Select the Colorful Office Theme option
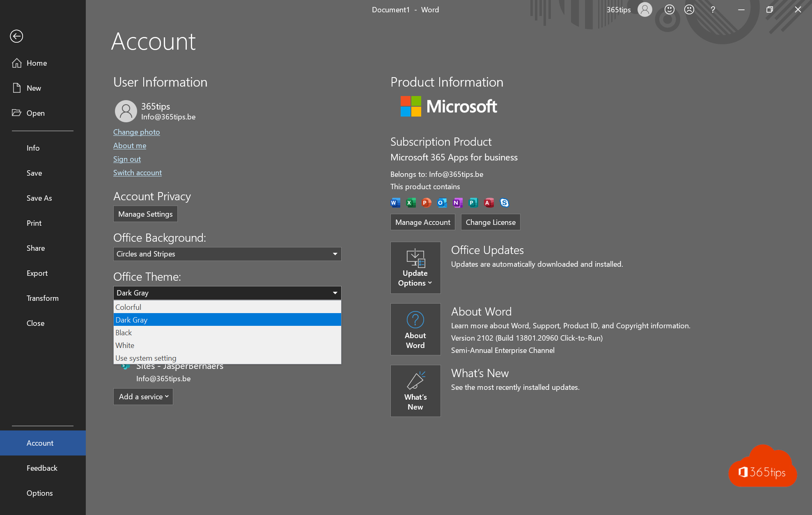This screenshot has width=812, height=515. coord(227,306)
